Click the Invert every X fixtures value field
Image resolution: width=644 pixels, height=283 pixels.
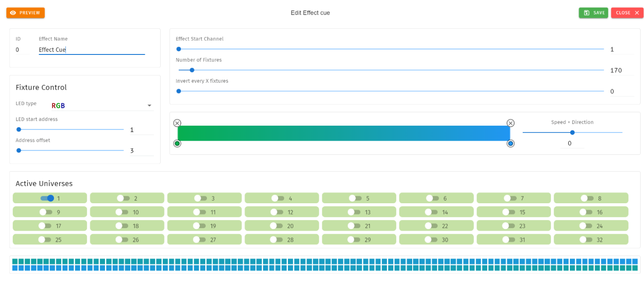(x=622, y=91)
